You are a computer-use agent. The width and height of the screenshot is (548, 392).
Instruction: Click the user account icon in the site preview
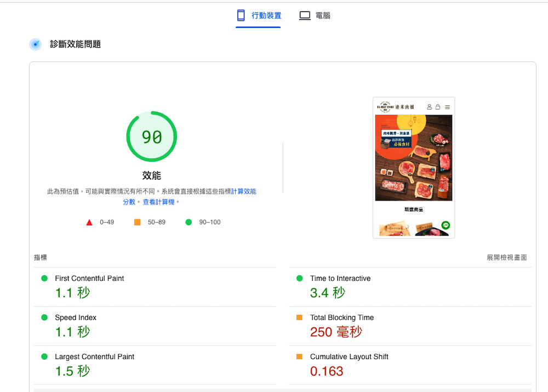point(429,107)
